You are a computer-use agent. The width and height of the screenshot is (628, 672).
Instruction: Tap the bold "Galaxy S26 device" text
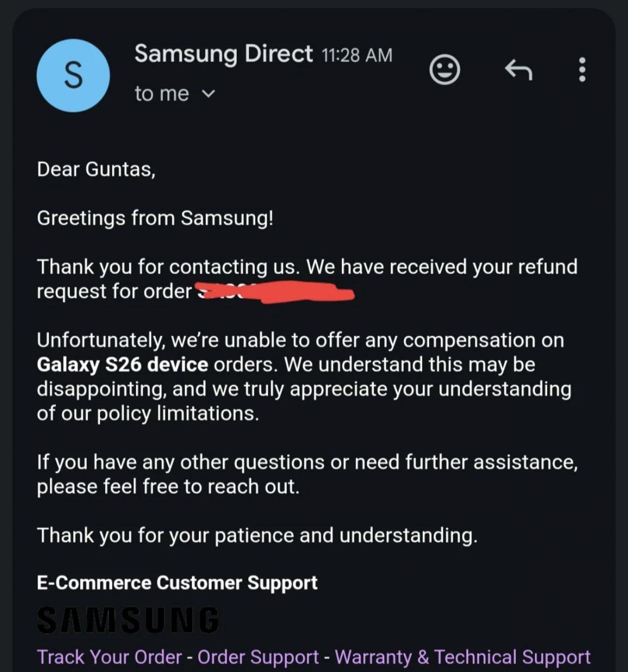coord(122,364)
